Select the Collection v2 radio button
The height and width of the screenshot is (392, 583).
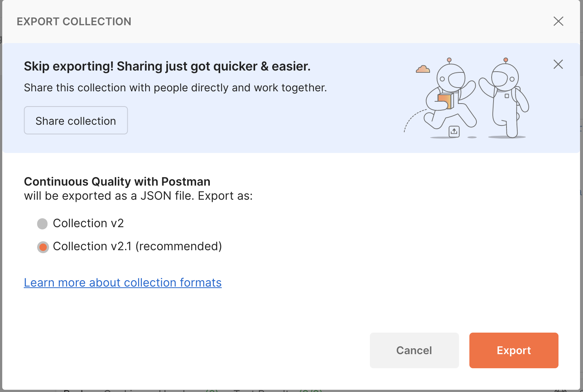click(x=42, y=224)
